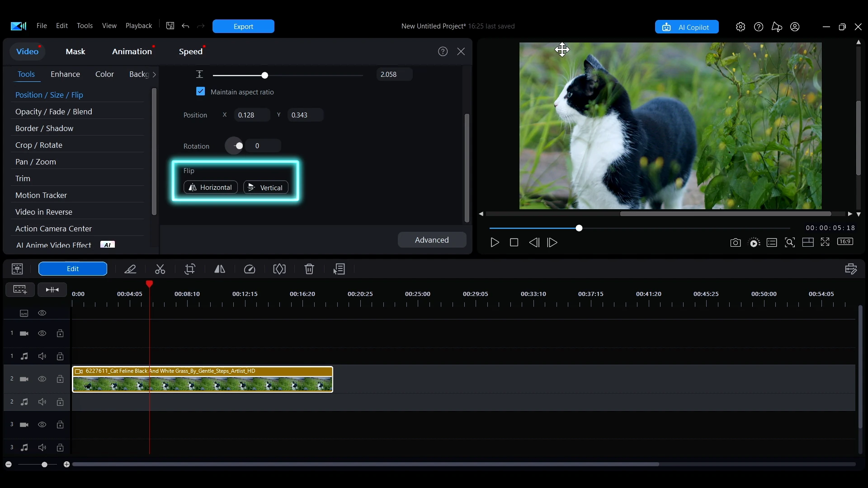This screenshot has height=488, width=868.
Task: Hide video track 2 with eye icon
Action: click(42, 379)
